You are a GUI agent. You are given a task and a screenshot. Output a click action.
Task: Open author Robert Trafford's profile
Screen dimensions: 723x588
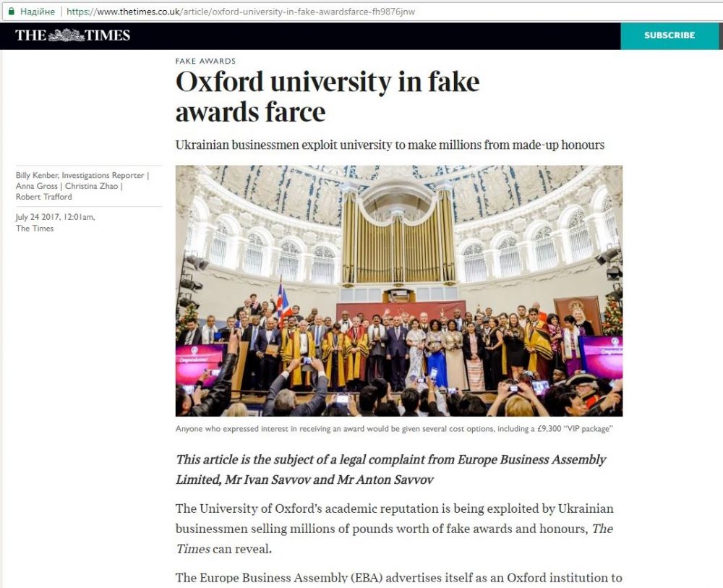point(44,197)
